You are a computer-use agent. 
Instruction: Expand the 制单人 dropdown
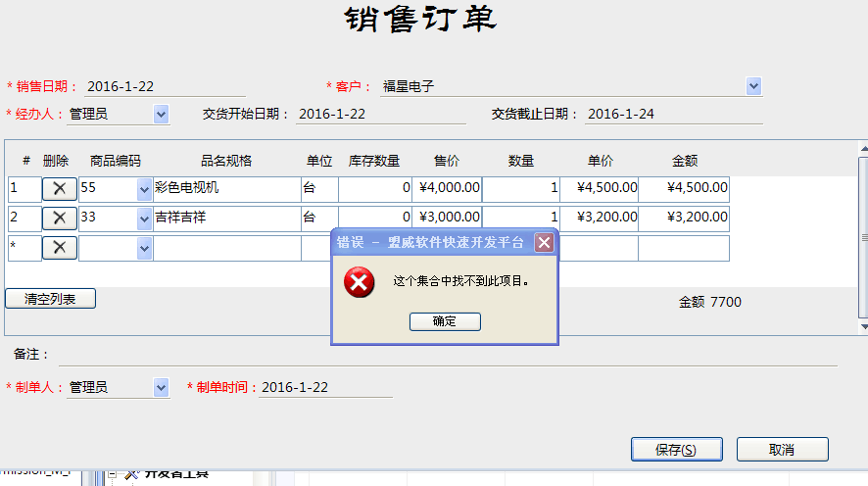162,388
